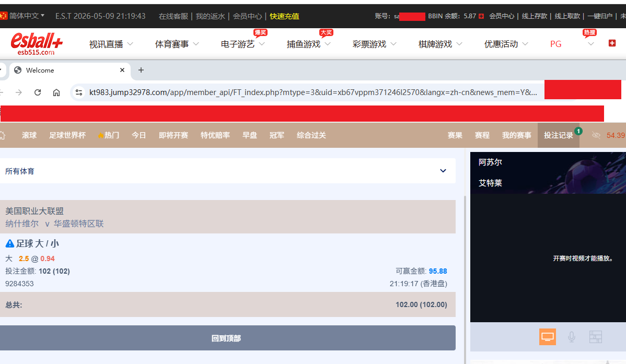Click the video player placeholder area
This screenshot has height=364, width=626.
(548, 258)
